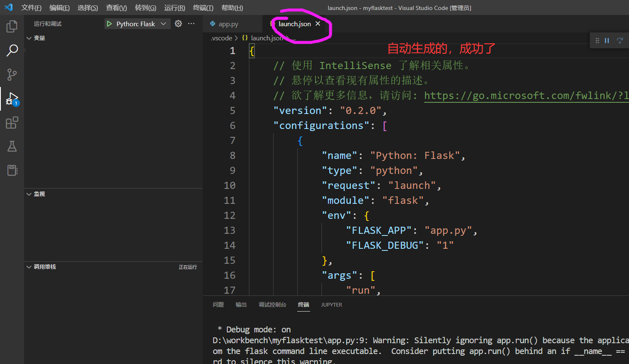
Task: Click 运行和调试 panel title
Action: (47, 24)
